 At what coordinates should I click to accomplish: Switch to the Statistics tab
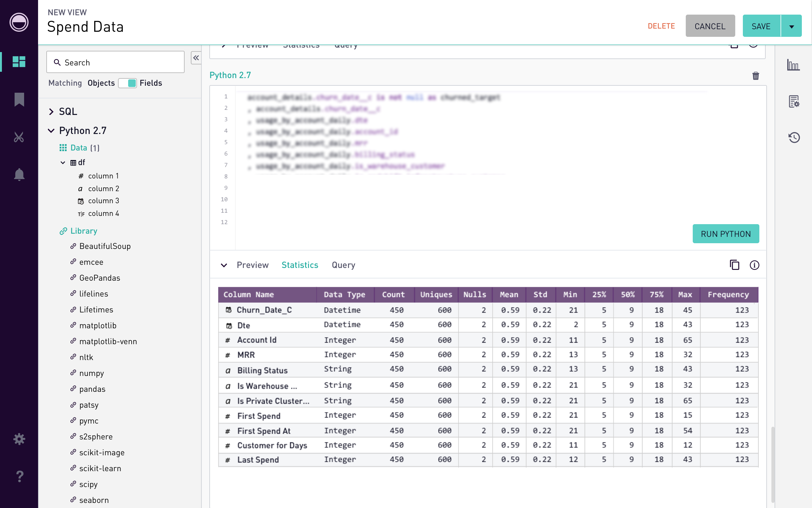[300, 265]
